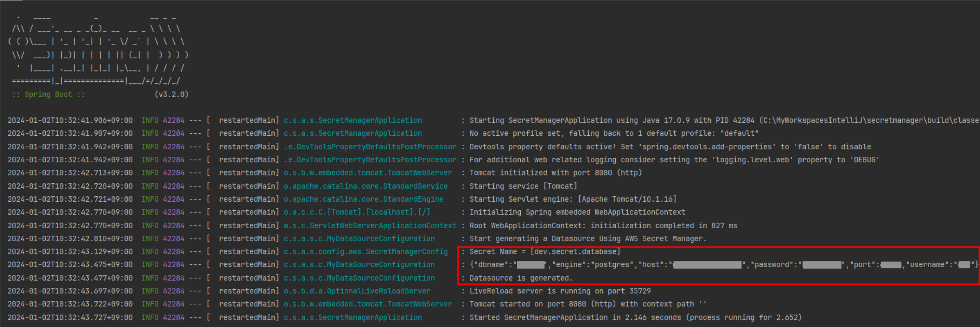The width and height of the screenshot is (980, 327).
Task: Select timestamp 2024-01-02T10:32:43.727+09:00
Action: (70, 317)
